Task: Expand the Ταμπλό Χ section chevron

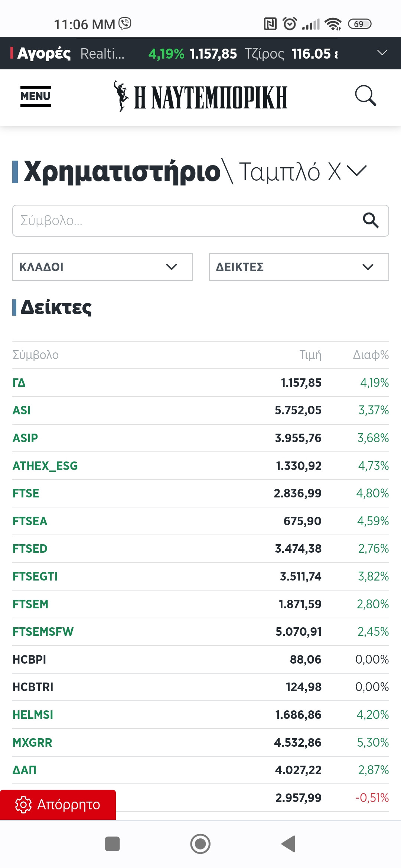Action: [356, 171]
